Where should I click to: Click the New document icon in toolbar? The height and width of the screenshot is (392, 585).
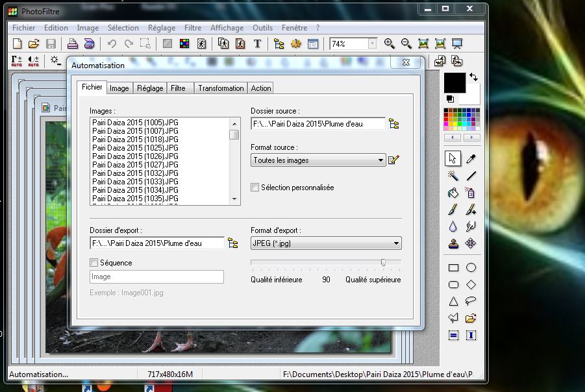tap(17, 43)
